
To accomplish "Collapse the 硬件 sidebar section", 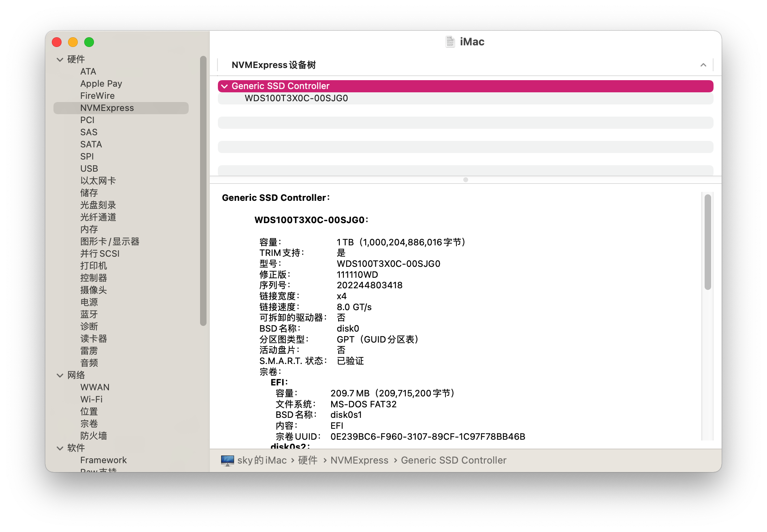I will [x=60, y=60].
